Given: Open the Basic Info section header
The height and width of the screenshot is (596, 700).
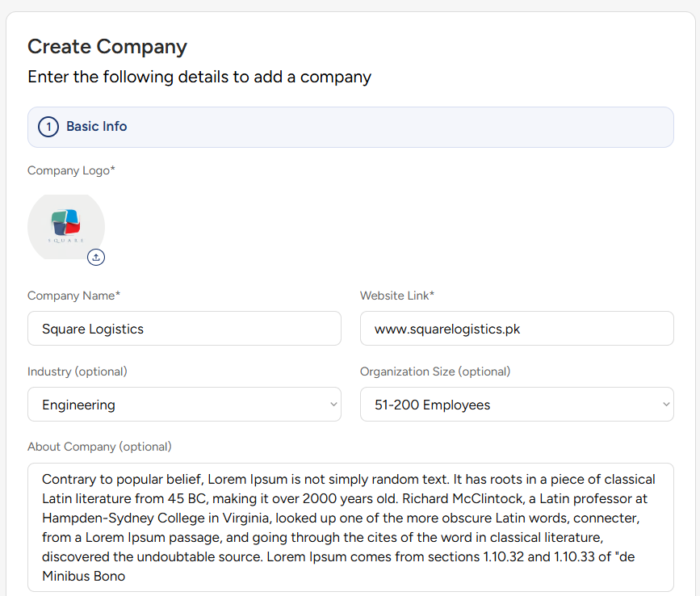Looking at the screenshot, I should [350, 127].
